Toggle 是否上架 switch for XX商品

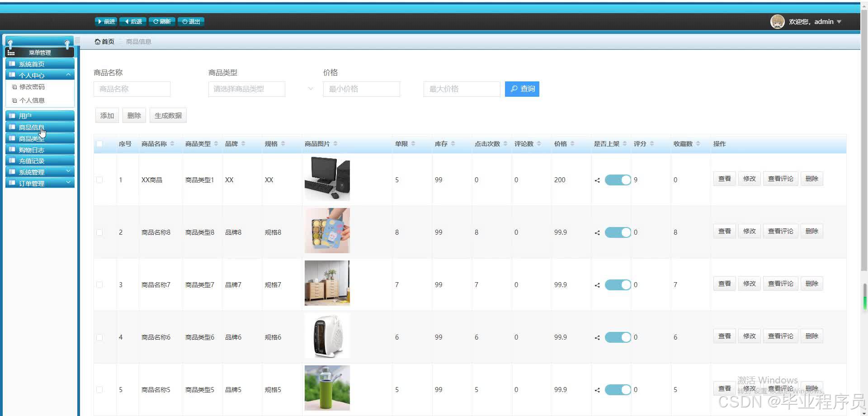click(x=618, y=180)
